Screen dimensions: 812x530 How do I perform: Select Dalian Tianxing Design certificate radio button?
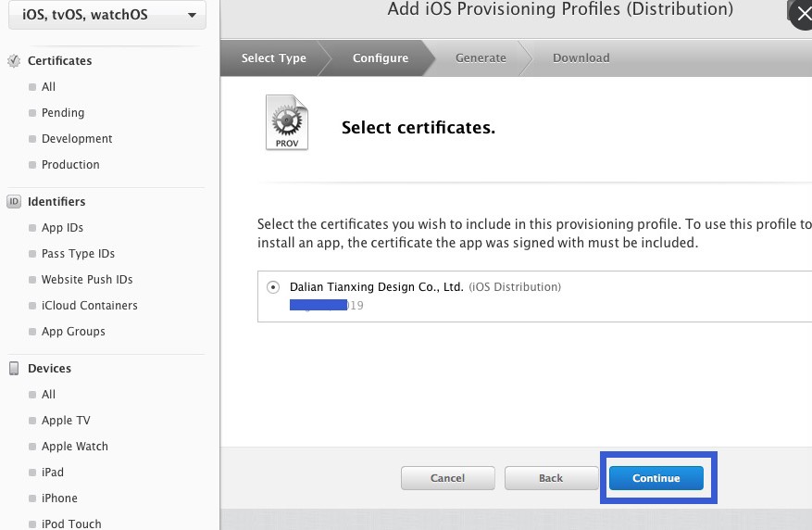(273, 287)
